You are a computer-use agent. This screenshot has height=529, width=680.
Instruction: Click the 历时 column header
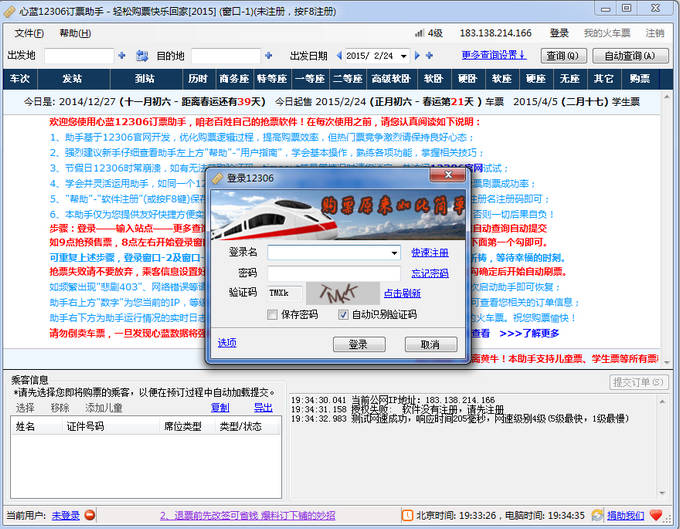[x=198, y=78]
